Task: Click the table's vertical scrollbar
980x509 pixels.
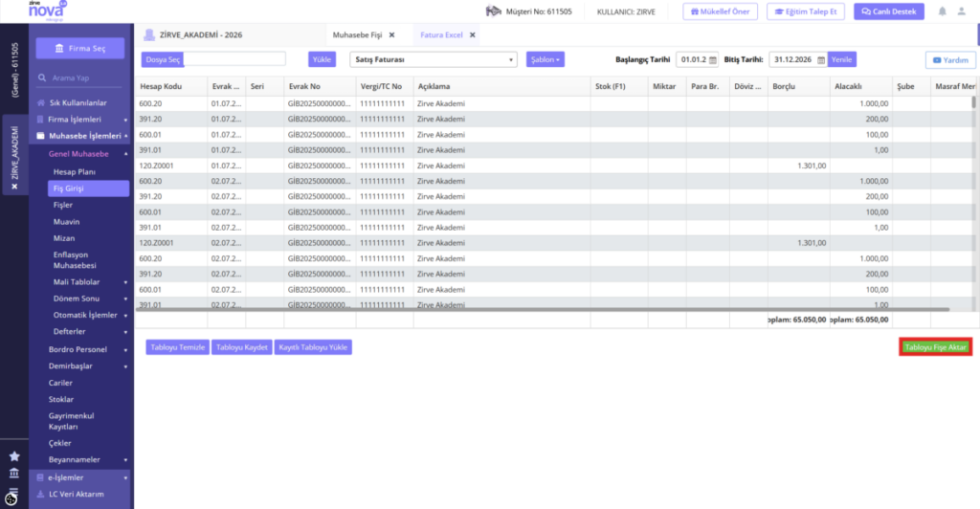Action: click(973, 103)
